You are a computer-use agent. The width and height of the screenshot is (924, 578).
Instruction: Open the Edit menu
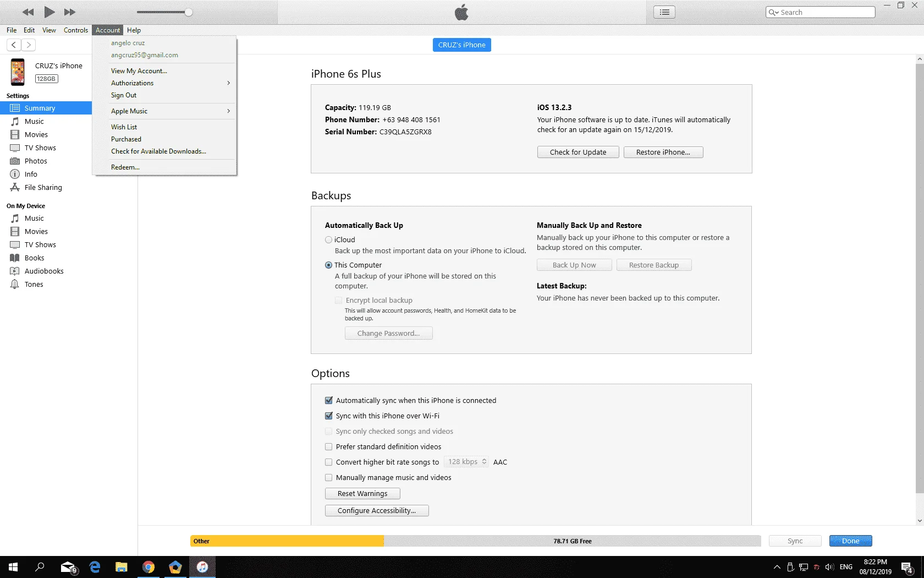[29, 30]
